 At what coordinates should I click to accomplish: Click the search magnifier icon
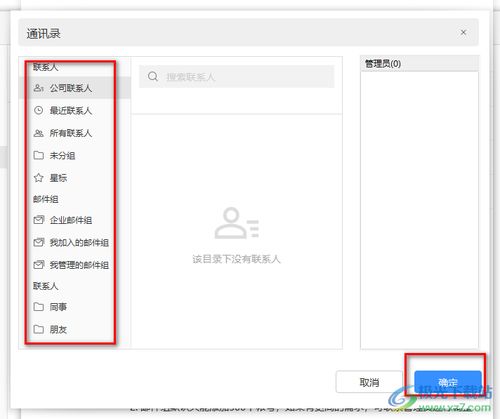pos(153,77)
